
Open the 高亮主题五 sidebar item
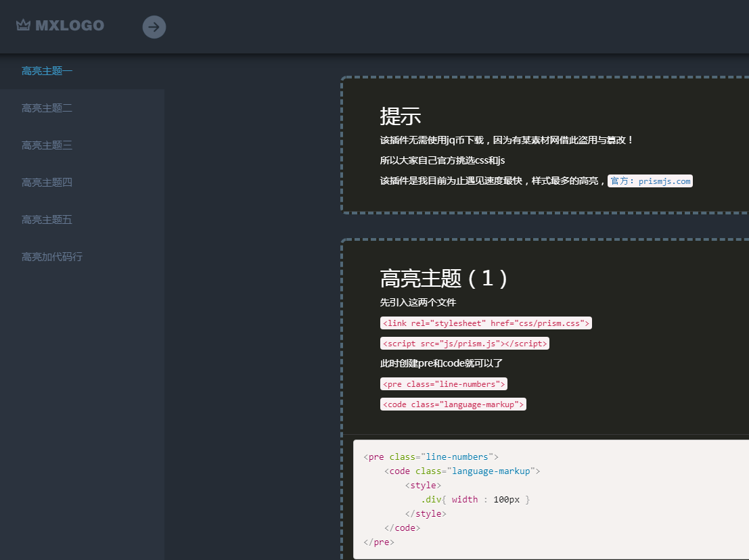(x=47, y=220)
